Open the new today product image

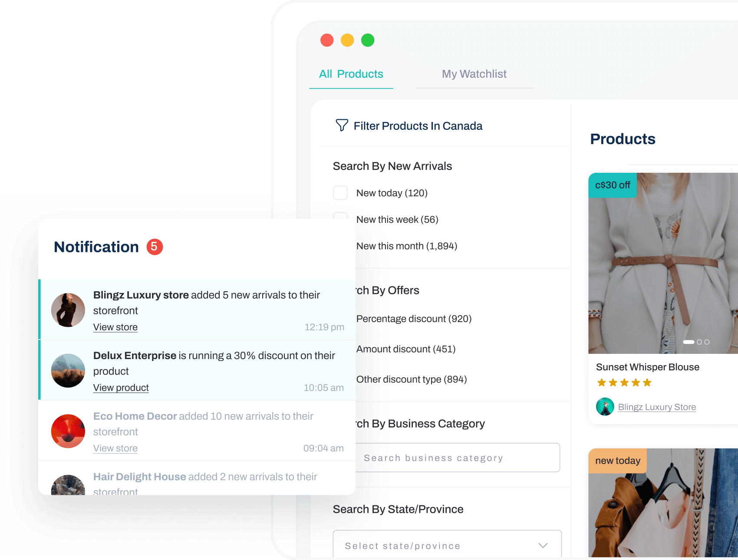(x=663, y=503)
